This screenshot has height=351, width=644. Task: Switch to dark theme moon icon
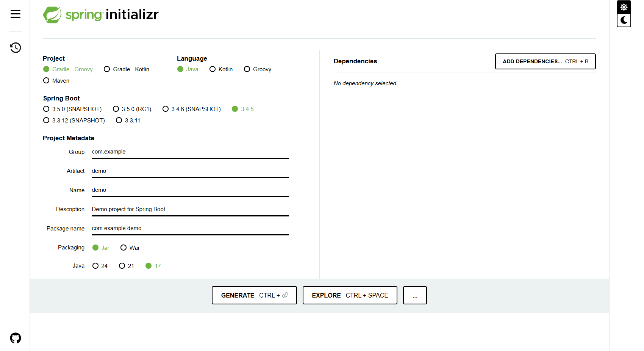(624, 20)
